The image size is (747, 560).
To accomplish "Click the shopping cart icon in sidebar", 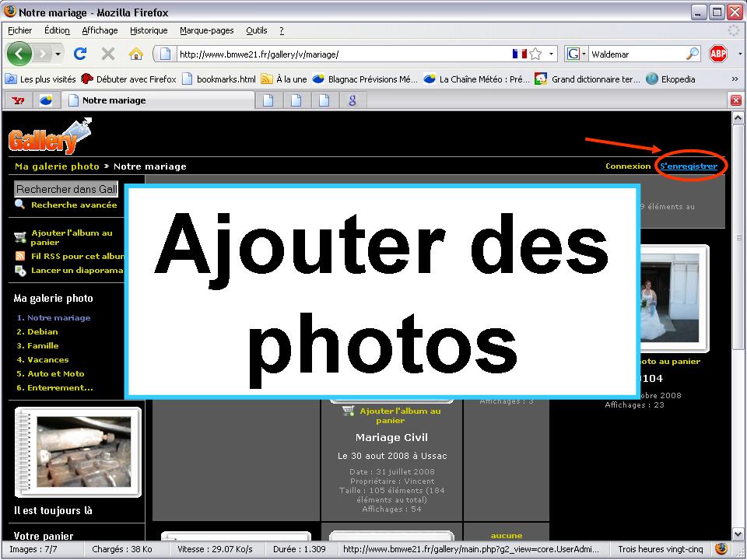I will coord(20,237).
